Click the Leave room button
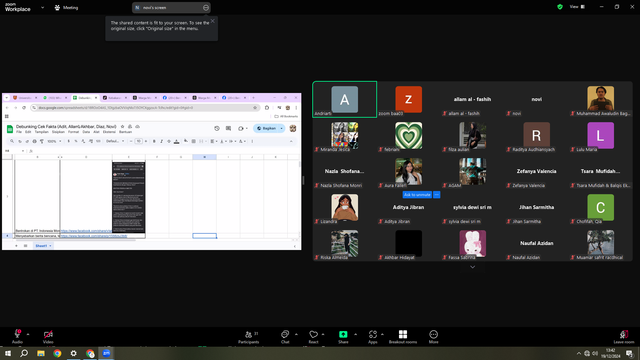 pyautogui.click(x=624, y=337)
